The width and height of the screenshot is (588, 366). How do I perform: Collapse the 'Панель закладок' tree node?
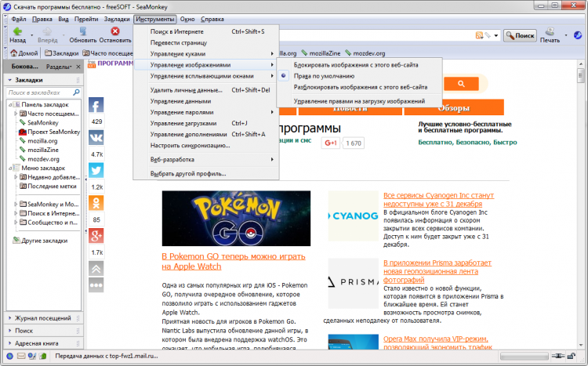[10, 104]
